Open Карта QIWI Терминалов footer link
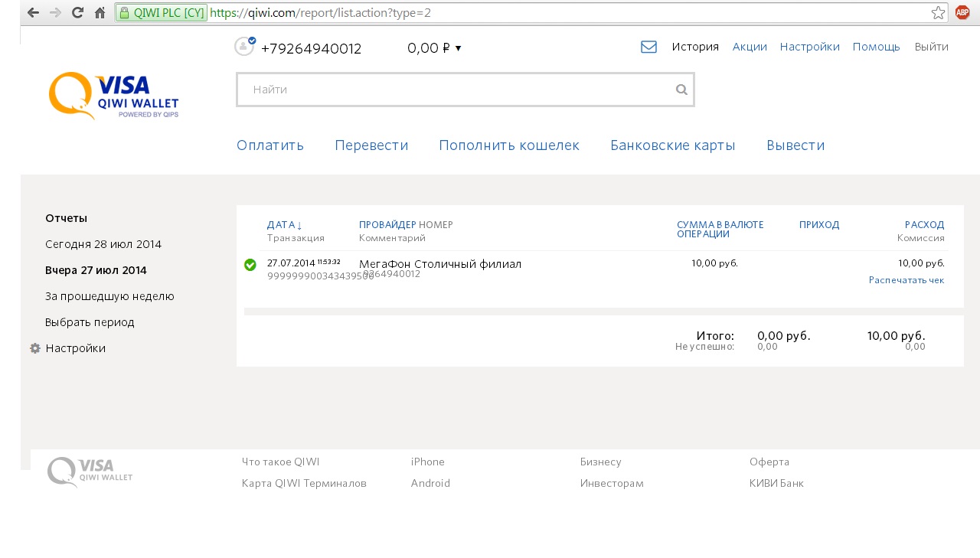This screenshot has height=558, width=980. [x=304, y=484]
